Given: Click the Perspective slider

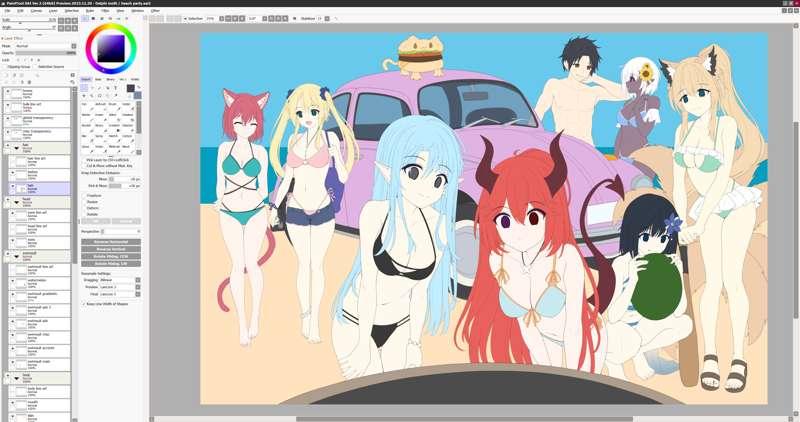Looking at the screenshot, I should (x=121, y=231).
